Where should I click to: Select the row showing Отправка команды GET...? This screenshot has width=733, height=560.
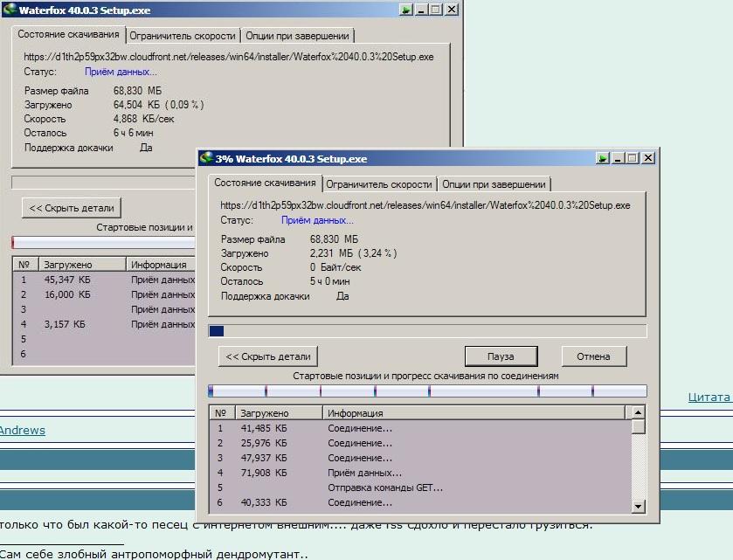point(420,488)
